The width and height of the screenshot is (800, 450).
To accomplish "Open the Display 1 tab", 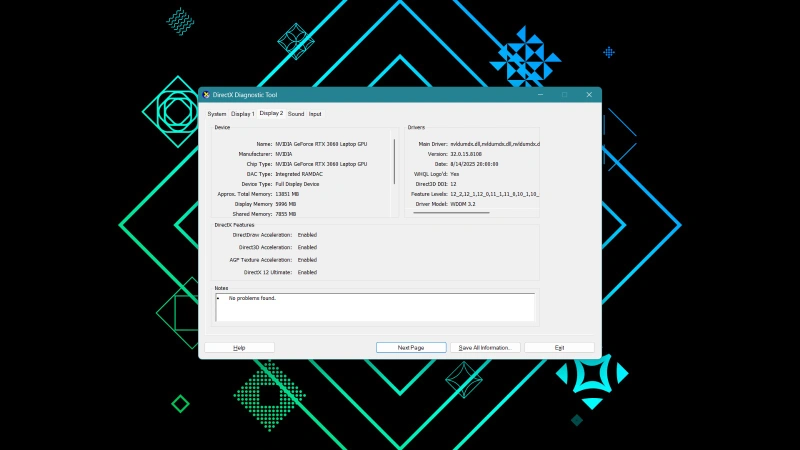I will pyautogui.click(x=243, y=114).
